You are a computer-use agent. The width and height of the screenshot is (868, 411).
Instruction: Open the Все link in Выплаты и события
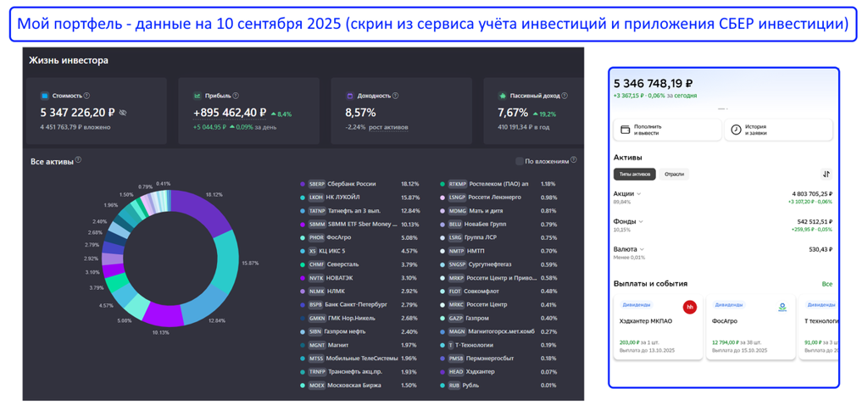pos(826,284)
